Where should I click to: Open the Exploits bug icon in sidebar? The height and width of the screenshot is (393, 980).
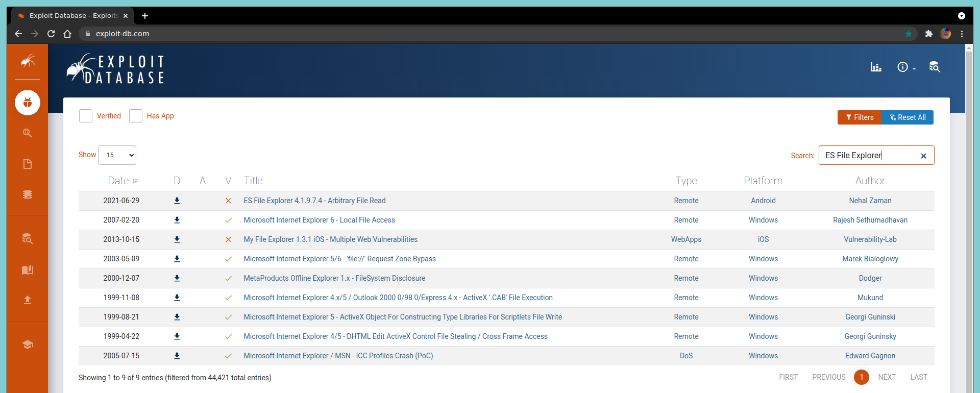(x=28, y=103)
